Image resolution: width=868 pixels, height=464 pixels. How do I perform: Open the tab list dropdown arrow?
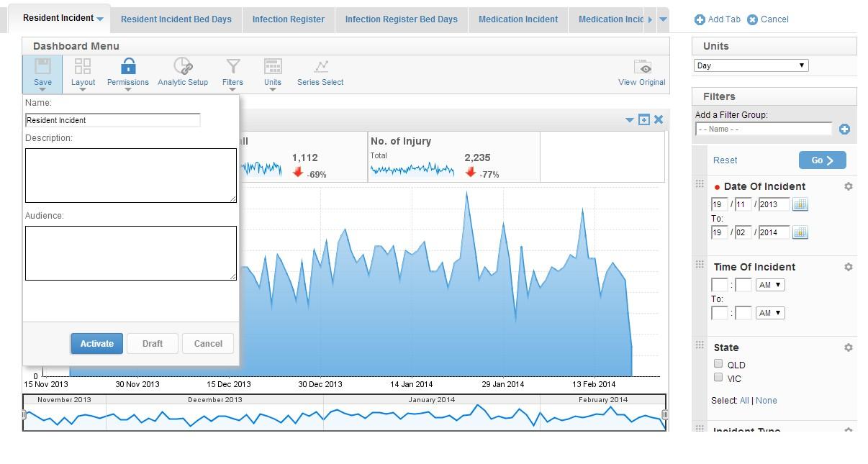click(x=663, y=19)
